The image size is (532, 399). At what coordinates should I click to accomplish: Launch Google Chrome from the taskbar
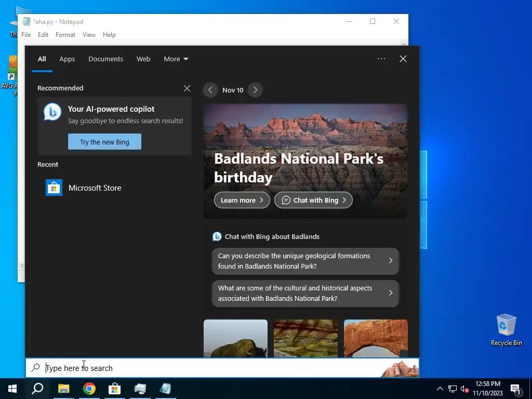(x=89, y=389)
